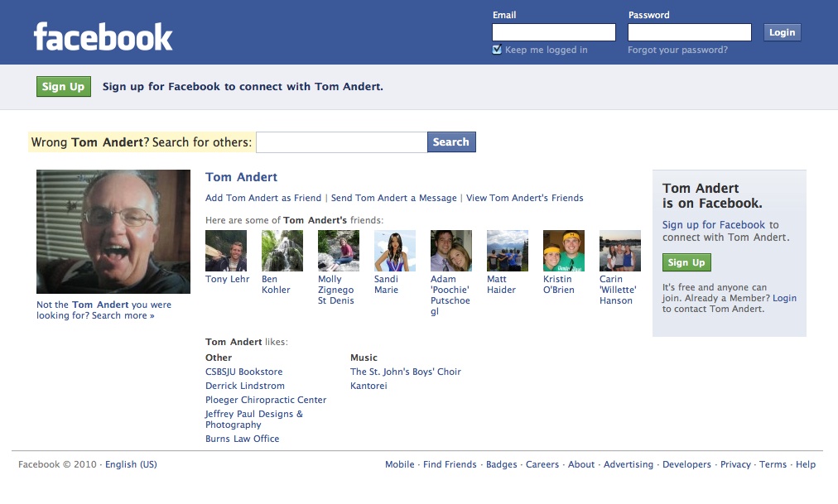Open the Mobile footer link
838x504 pixels.
click(400, 464)
